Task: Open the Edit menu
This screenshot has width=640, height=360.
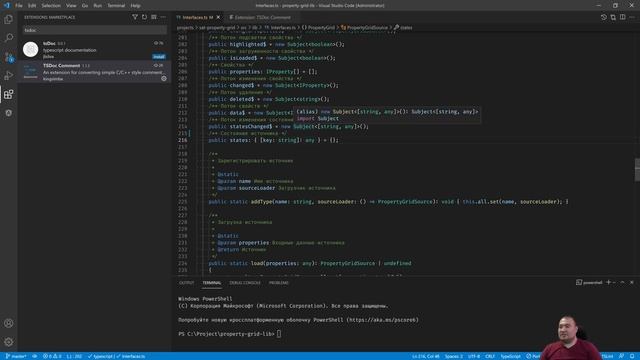Action: pyautogui.click(x=32, y=6)
